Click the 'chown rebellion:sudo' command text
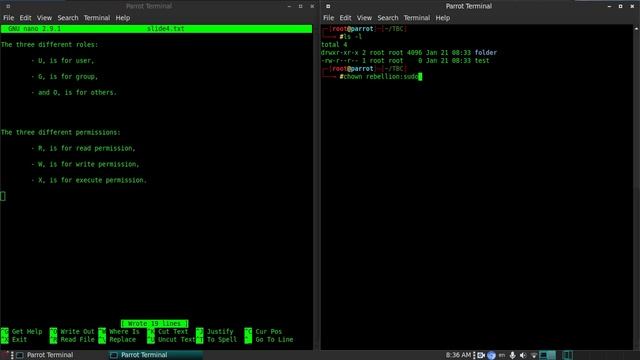 coord(380,76)
